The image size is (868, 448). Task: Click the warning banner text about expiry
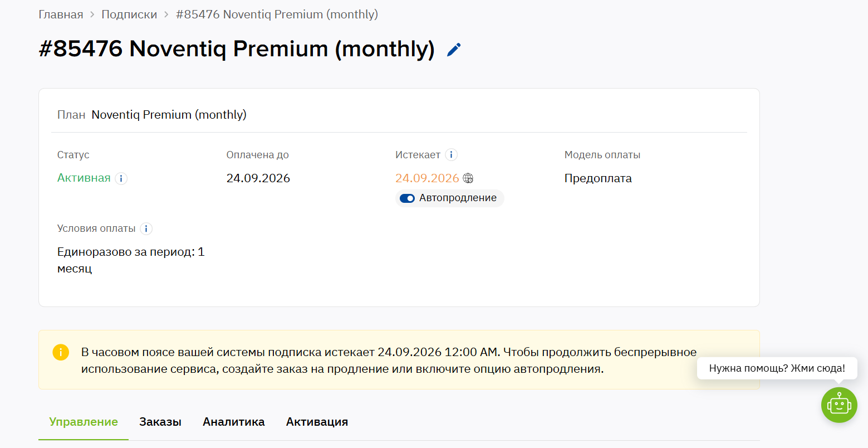coord(389,361)
